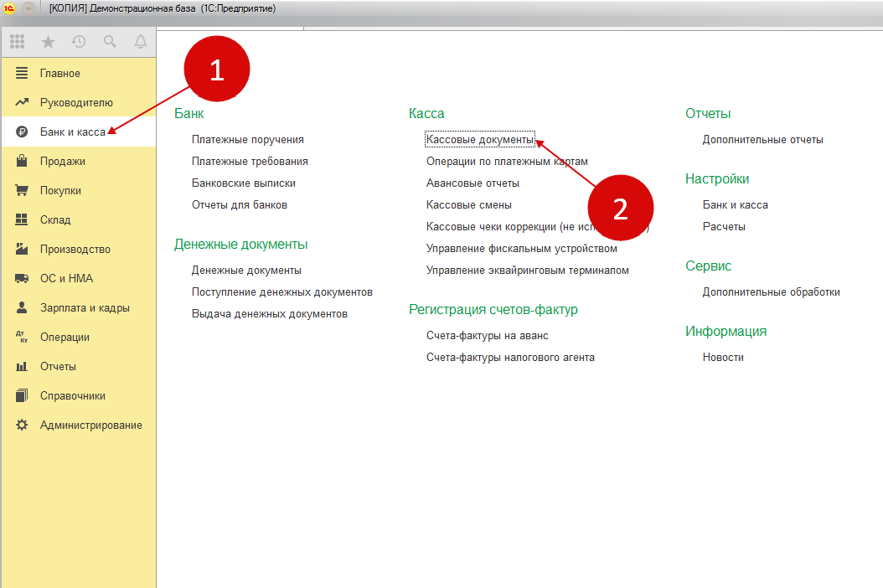Open Notifications bell icon
The image size is (883, 588).
point(140,41)
